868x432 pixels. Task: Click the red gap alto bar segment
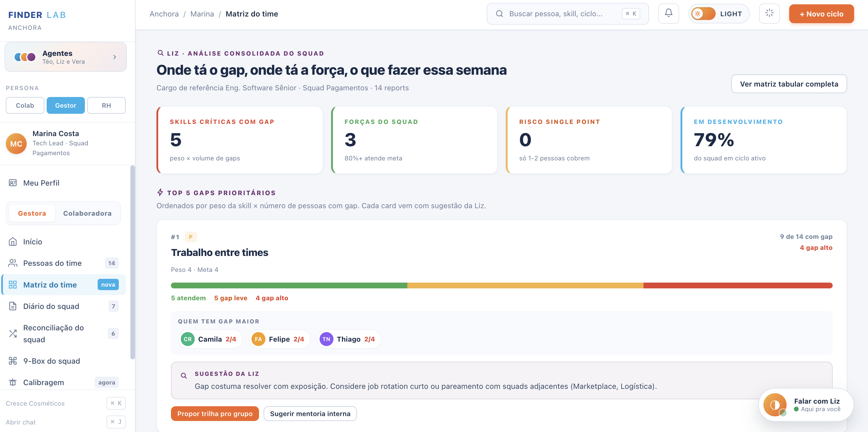click(x=738, y=285)
